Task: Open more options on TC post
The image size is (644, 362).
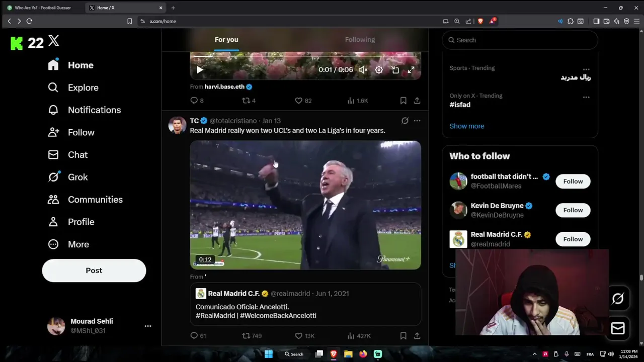Action: click(417, 121)
